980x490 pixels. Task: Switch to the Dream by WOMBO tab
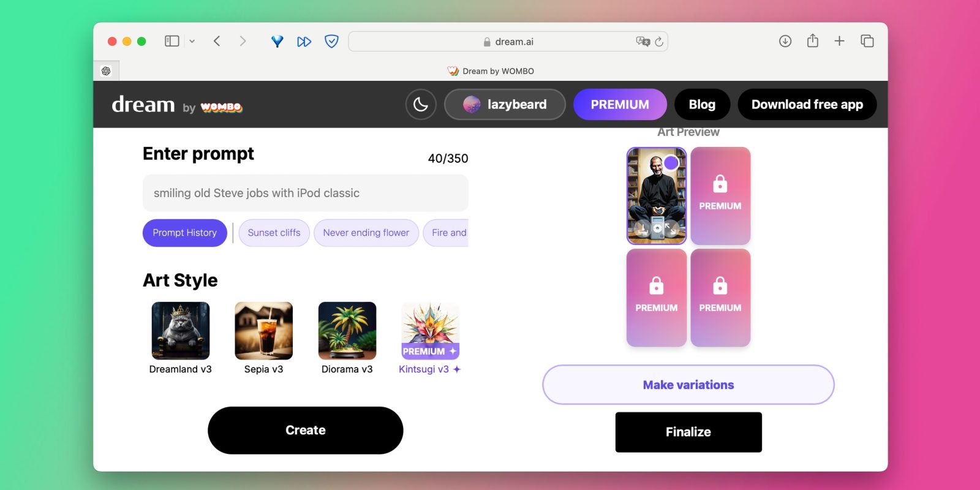coord(491,71)
